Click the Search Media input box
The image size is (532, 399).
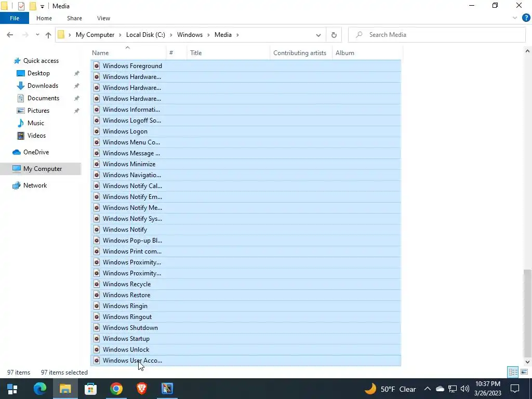437,35
